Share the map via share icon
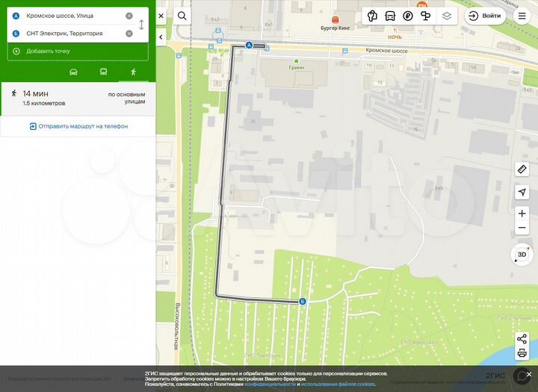This screenshot has height=392, width=538. [x=522, y=339]
